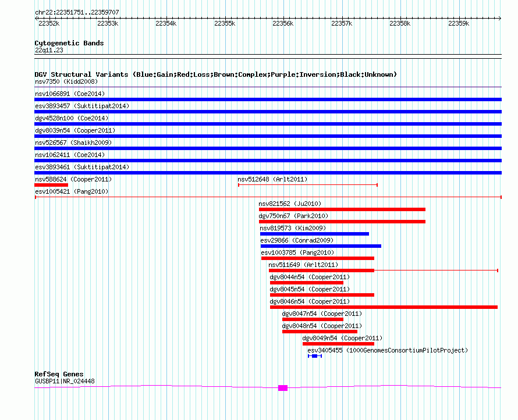Click the 22355k ruler tick label
This screenshot has height=420, width=518.
click(x=225, y=23)
